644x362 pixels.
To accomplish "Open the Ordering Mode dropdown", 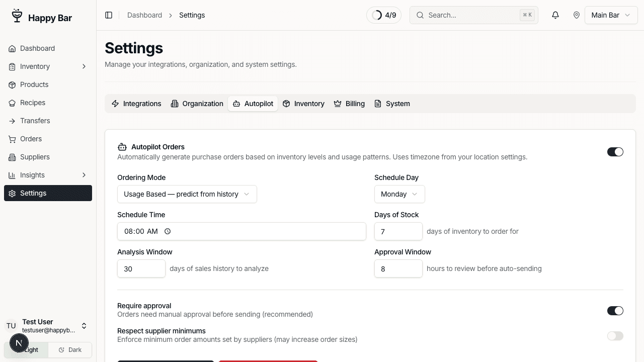I will [x=187, y=194].
